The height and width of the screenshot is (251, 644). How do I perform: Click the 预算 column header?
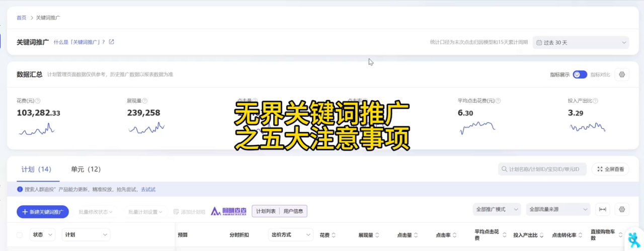coord(183,235)
